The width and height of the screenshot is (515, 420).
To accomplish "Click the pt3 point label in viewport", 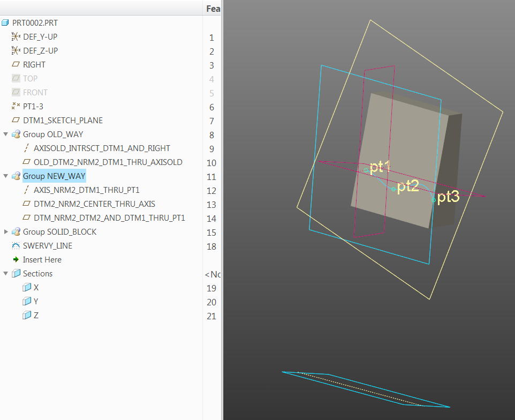I will [x=448, y=197].
